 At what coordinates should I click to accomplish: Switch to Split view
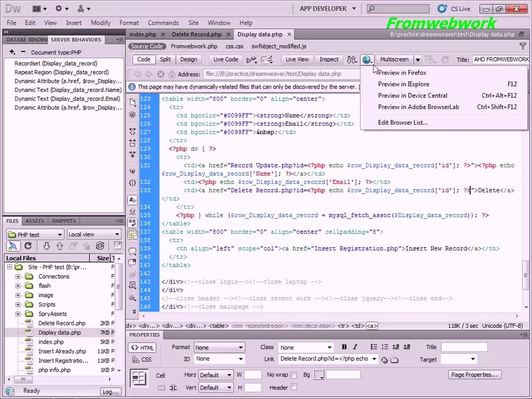point(165,59)
